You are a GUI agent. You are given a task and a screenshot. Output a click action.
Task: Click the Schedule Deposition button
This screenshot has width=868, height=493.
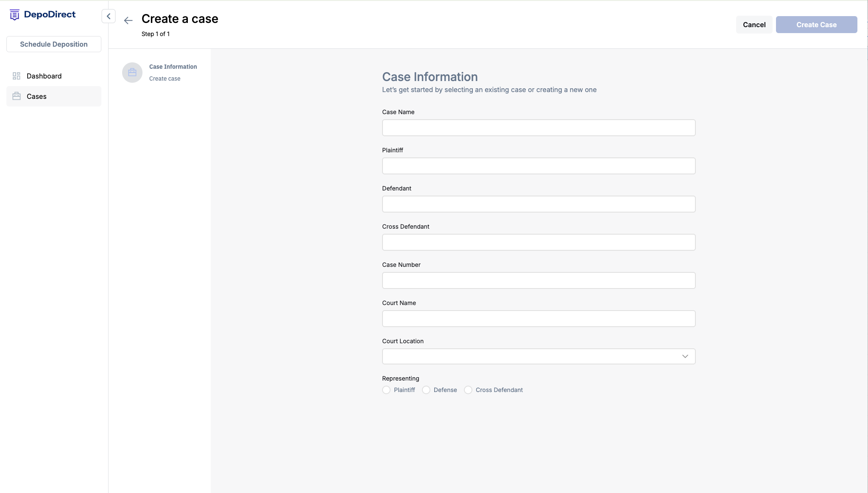coord(54,44)
